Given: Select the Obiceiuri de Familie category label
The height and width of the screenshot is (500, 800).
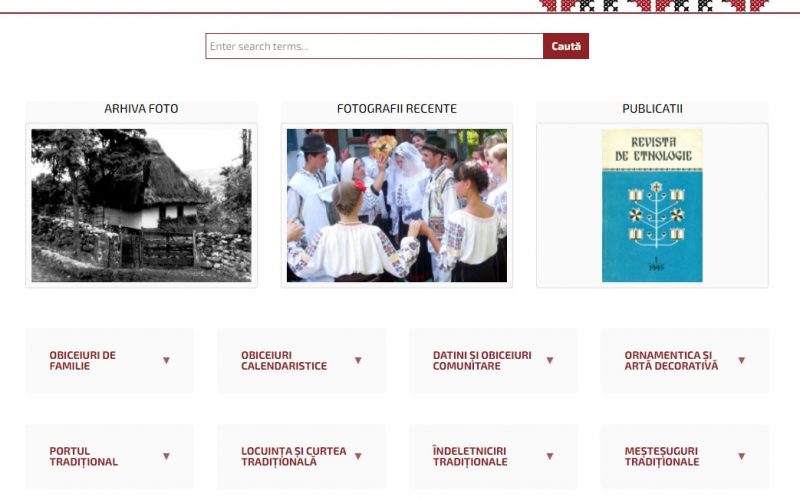Looking at the screenshot, I should pyautogui.click(x=83, y=361).
